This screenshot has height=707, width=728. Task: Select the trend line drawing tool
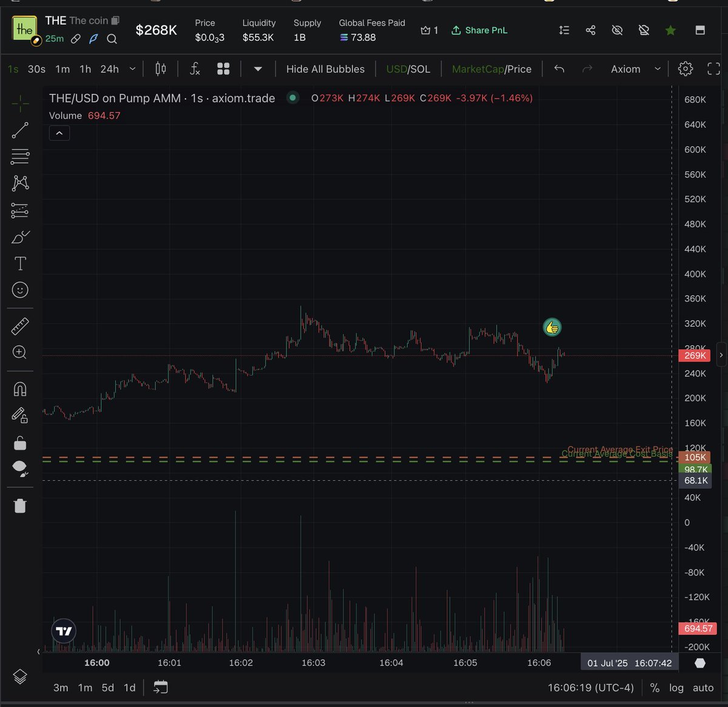click(20, 130)
